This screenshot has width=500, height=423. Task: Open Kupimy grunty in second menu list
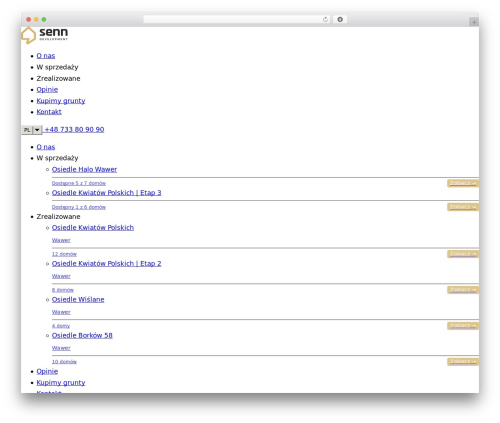61,382
